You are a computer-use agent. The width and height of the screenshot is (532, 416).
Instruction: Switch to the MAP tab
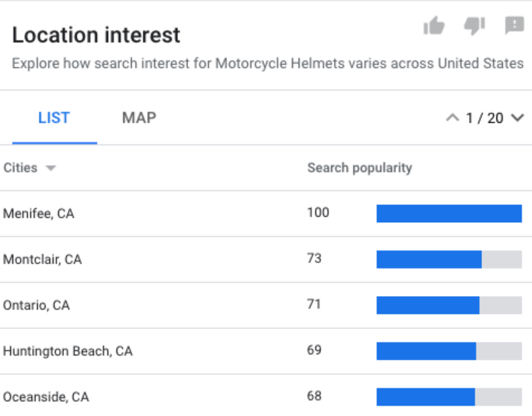coord(139,118)
